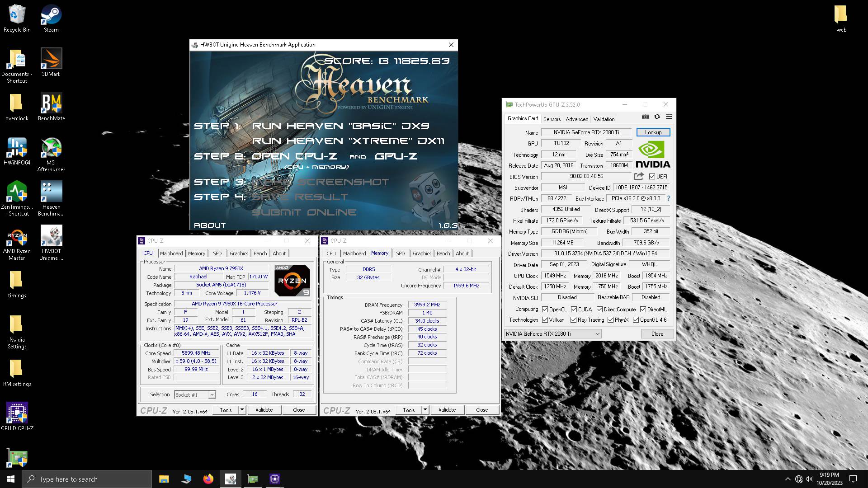Toggle the UEFI checkbox in GPU-Z
868x488 pixels.
click(x=652, y=177)
